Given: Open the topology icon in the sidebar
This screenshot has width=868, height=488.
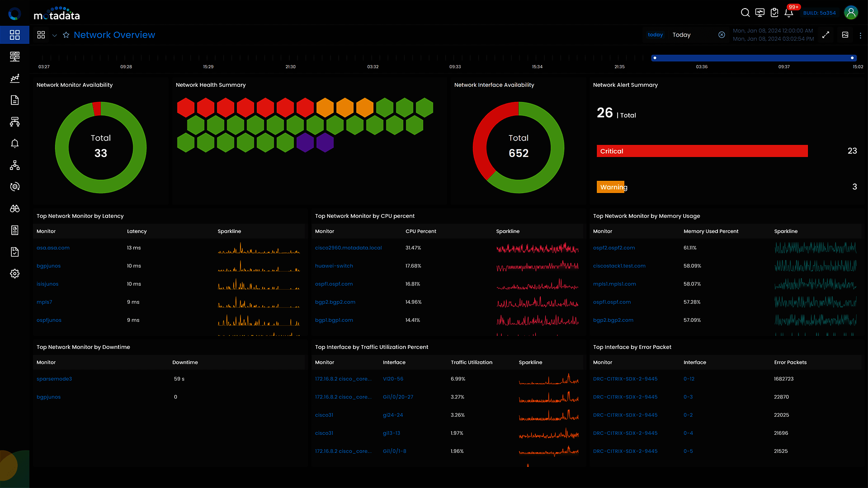Looking at the screenshot, I should [x=14, y=165].
